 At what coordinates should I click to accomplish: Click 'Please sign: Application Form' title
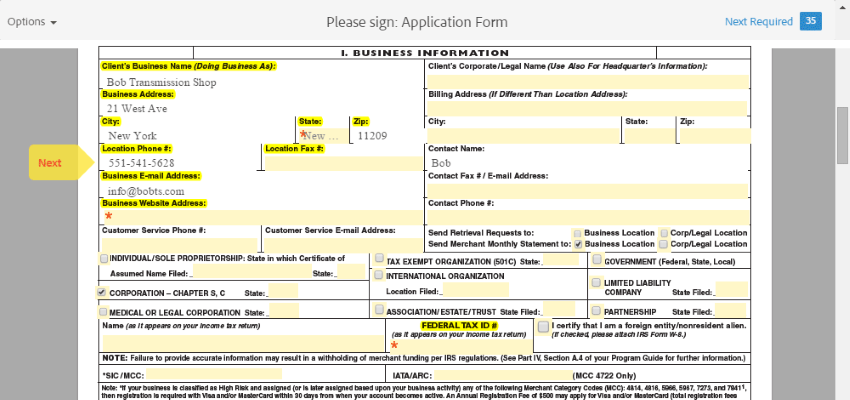coord(417,22)
